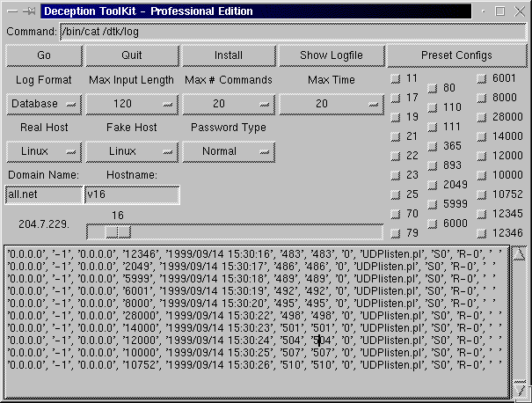Screen dimensions: 532x403
Task: Toggle port 80 checkbox
Action: pyautogui.click(x=433, y=88)
